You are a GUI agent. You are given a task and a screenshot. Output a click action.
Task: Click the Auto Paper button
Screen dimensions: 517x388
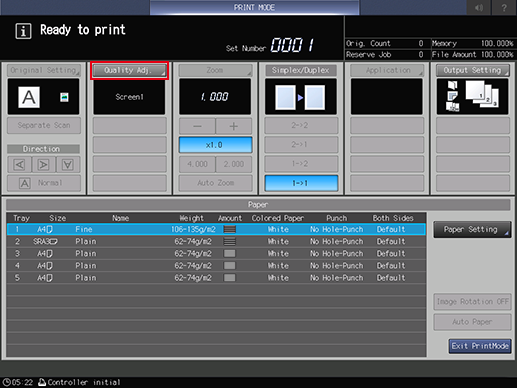(472, 322)
